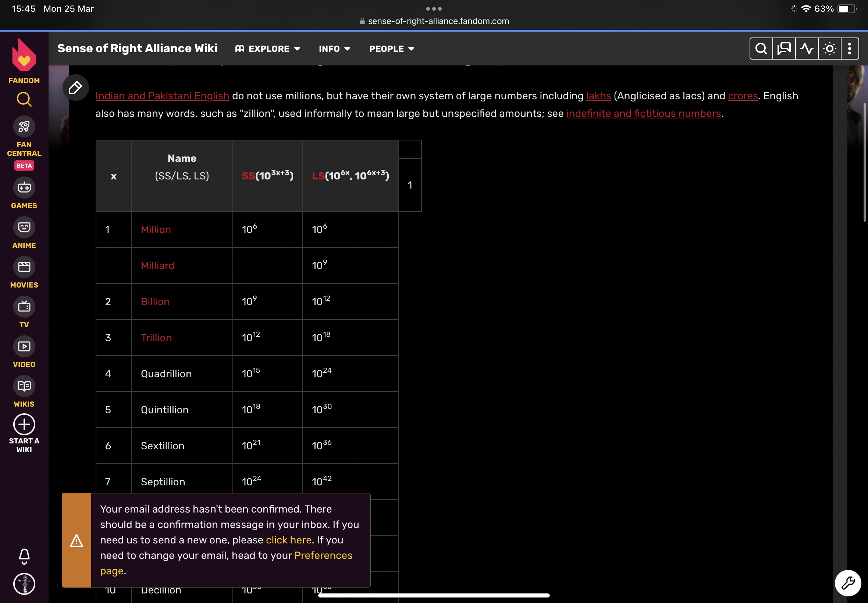Open search from the left sidebar
This screenshot has height=603, width=868.
[x=24, y=99]
